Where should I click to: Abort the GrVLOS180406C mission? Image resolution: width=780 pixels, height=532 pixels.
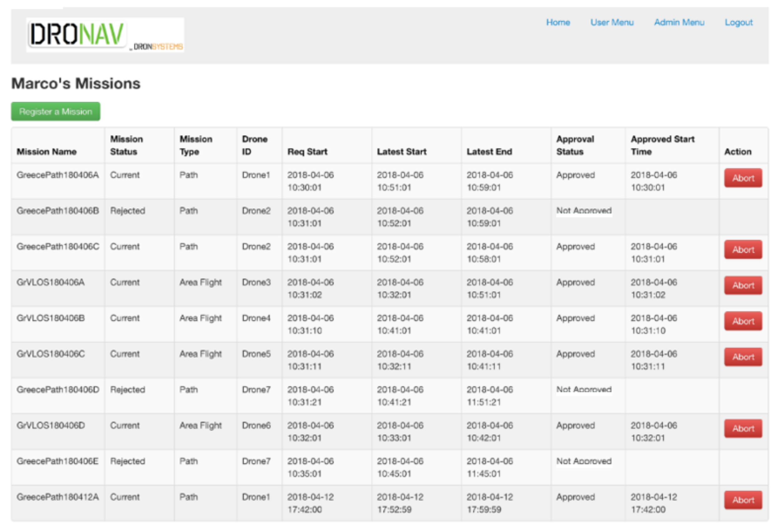(x=743, y=357)
